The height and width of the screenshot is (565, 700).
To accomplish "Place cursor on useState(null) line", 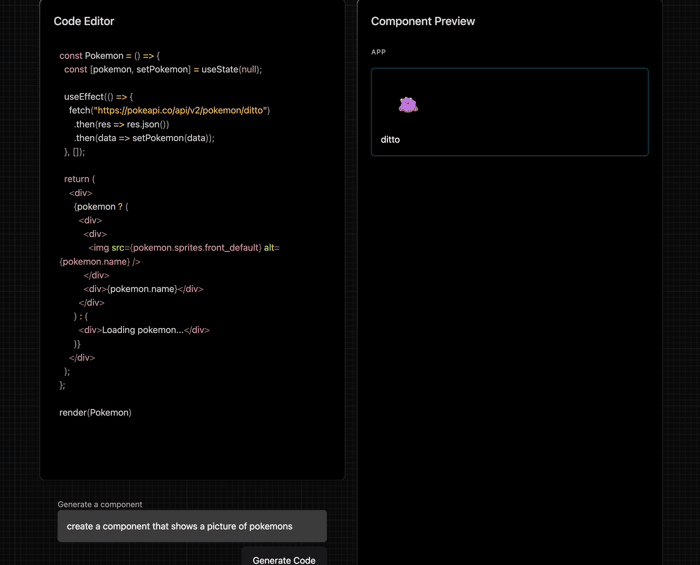I will point(163,70).
